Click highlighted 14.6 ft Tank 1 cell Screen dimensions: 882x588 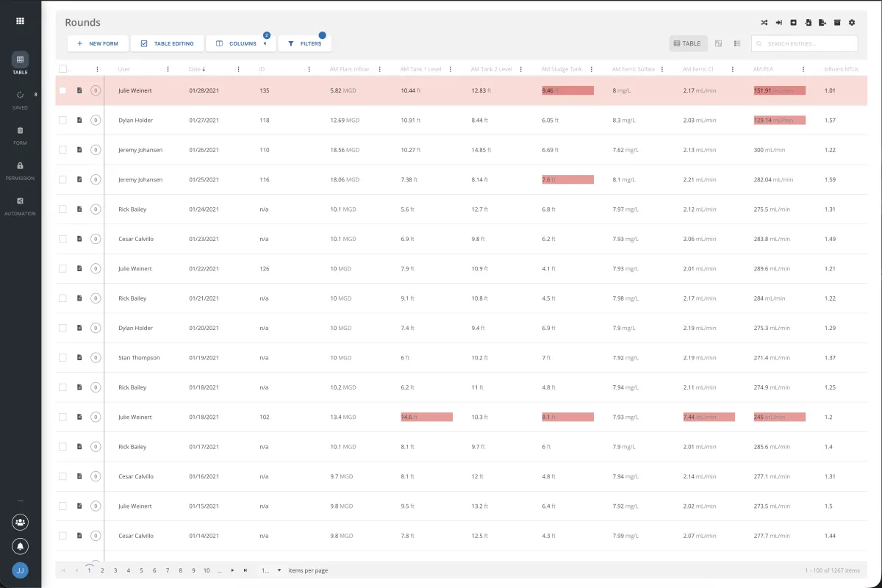click(426, 417)
